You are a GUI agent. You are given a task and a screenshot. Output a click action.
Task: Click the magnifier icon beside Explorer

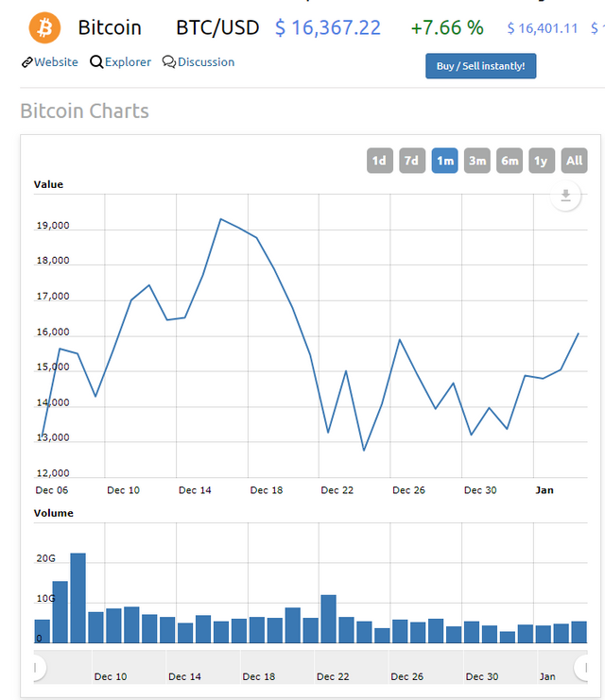(96, 62)
